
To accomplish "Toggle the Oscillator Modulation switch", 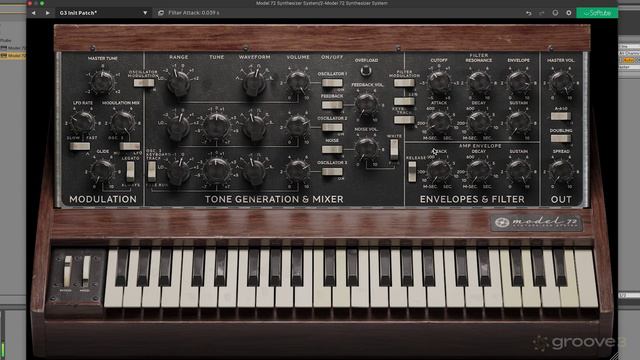I will 144,83.
